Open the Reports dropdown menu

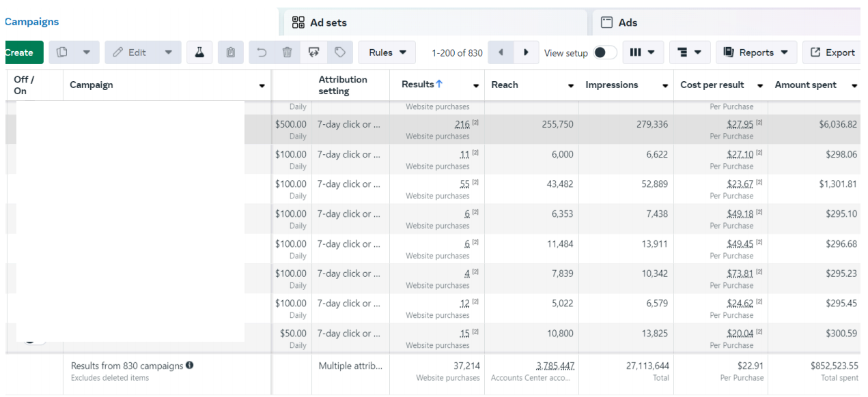point(755,53)
